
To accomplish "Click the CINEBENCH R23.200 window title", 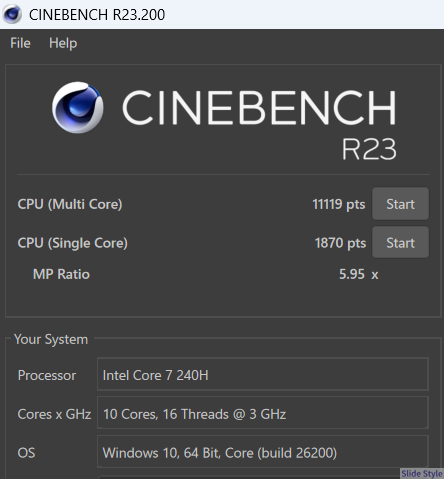I will point(97,15).
